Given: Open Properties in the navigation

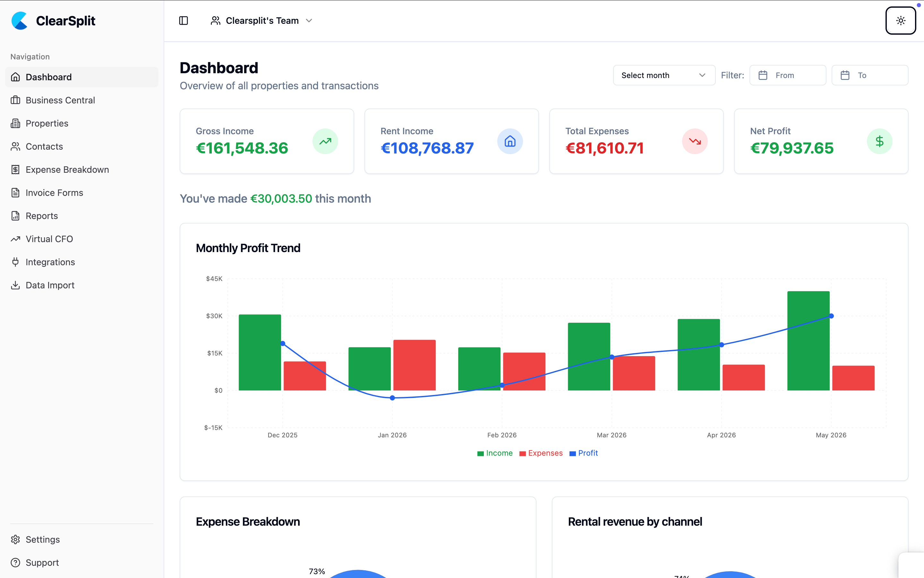Looking at the screenshot, I should point(82,124).
